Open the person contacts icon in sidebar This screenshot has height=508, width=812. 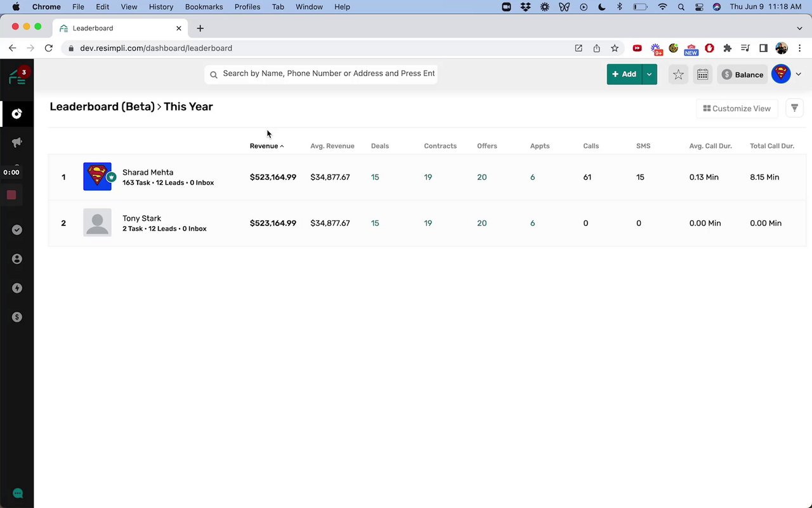coord(17,258)
